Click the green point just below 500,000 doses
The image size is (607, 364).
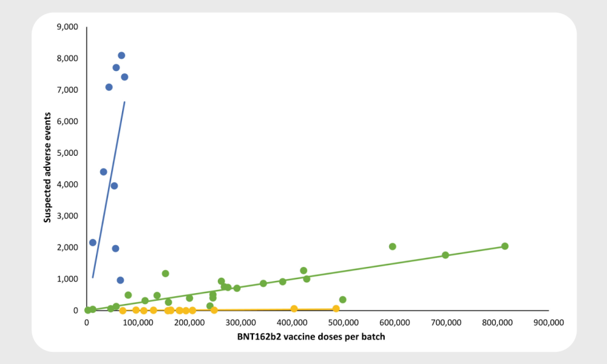[x=342, y=300]
